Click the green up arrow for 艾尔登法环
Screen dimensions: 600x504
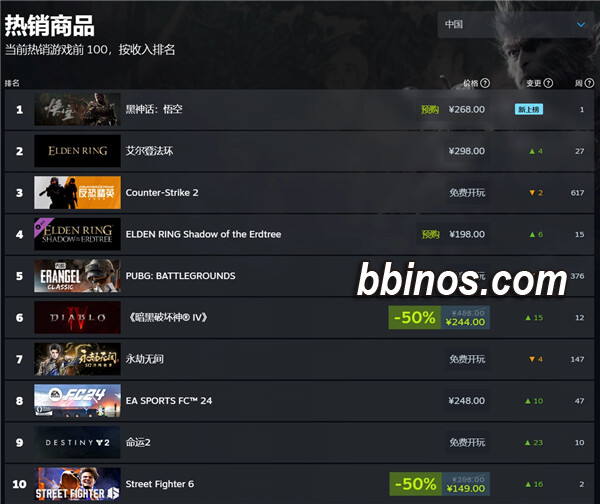pyautogui.click(x=532, y=151)
